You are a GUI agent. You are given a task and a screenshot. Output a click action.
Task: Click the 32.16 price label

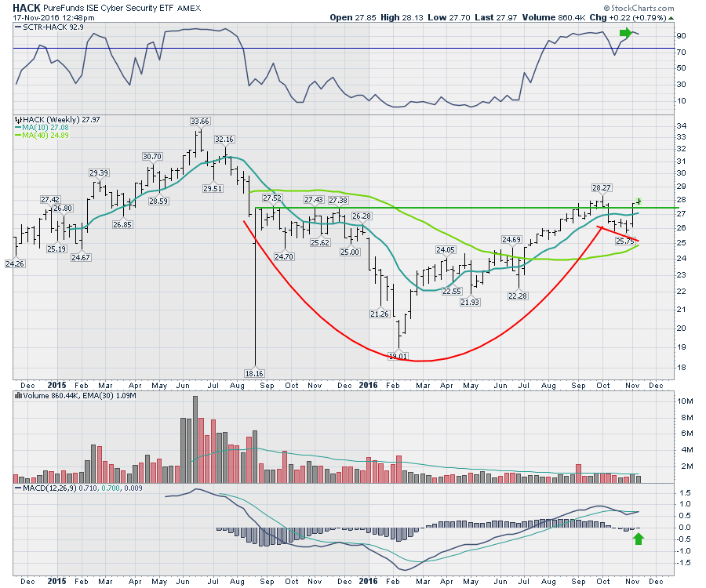coord(224,139)
